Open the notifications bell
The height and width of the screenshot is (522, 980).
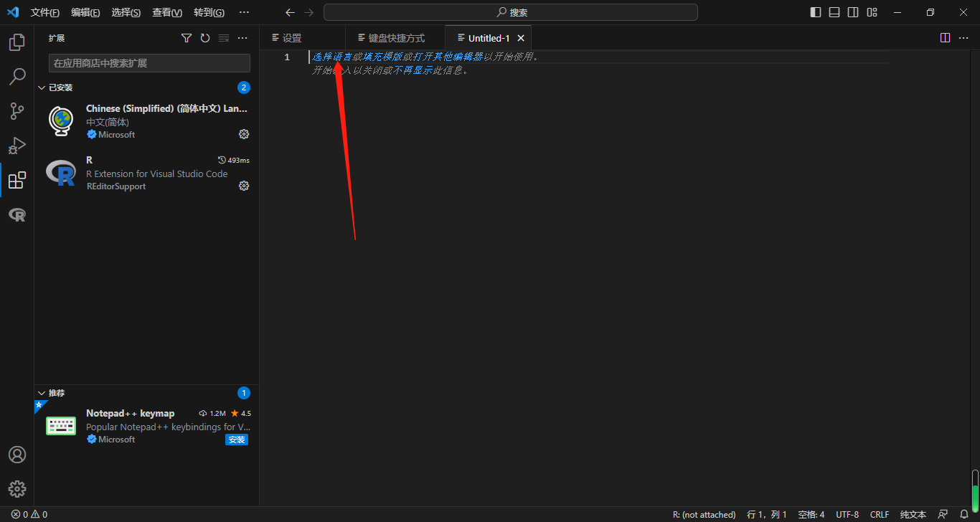point(964,514)
